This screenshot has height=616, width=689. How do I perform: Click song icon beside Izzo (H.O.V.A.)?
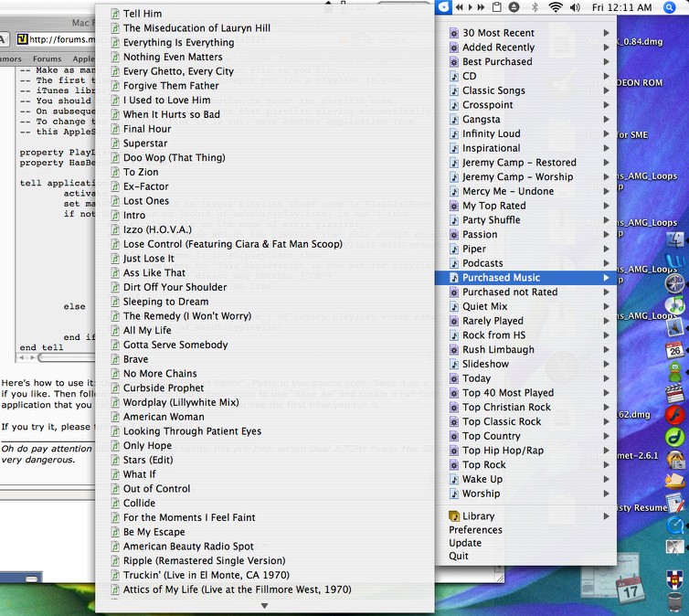[115, 229]
